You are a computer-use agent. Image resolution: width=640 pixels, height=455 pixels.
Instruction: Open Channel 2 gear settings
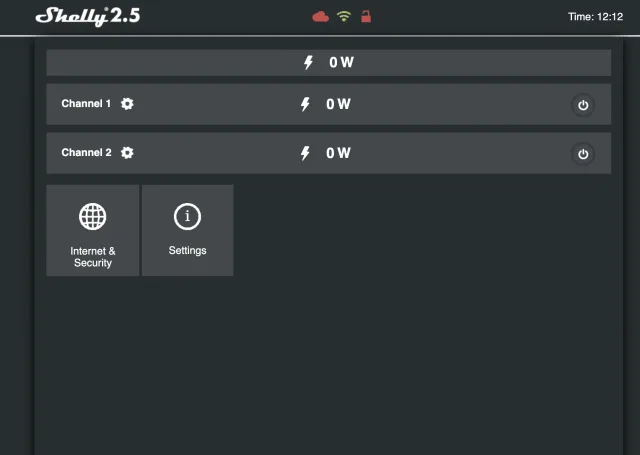[x=127, y=153]
